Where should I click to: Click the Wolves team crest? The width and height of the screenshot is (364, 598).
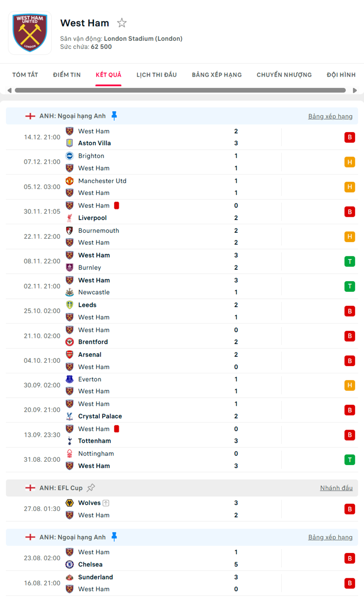coord(69,503)
